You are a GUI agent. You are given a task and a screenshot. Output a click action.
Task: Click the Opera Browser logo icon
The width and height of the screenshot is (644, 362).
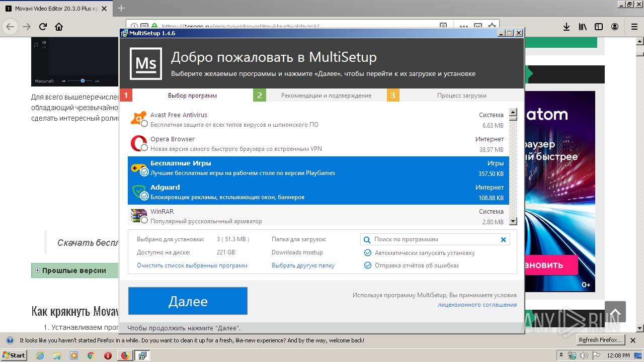pos(138,143)
